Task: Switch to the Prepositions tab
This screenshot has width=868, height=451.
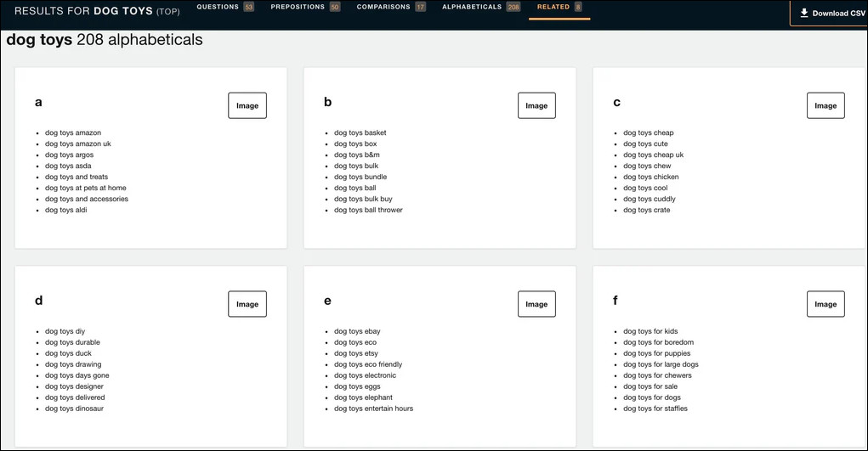Action: (x=298, y=7)
